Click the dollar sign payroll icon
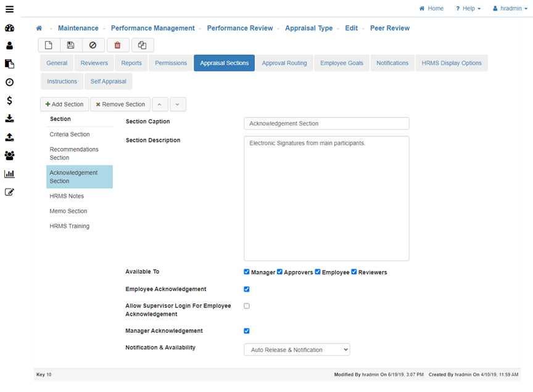Image resolution: width=533 pixels, height=392 pixels. [9, 100]
